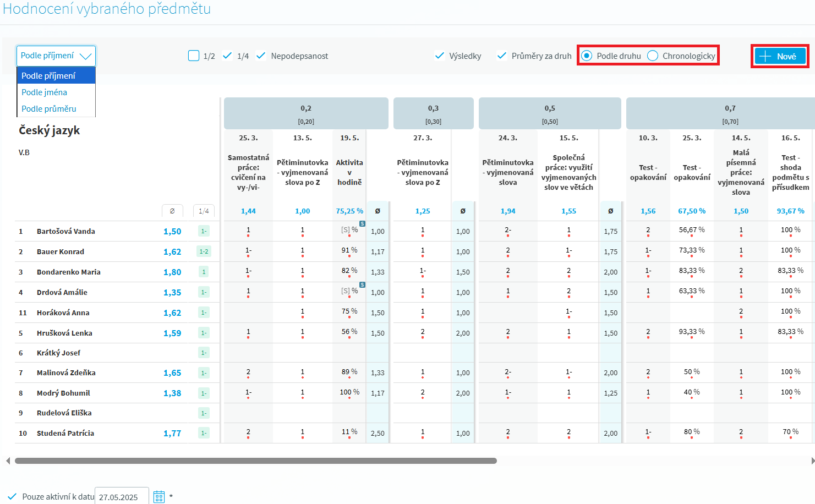Click column average 75,25 %
The image size is (815, 504).
349,211
